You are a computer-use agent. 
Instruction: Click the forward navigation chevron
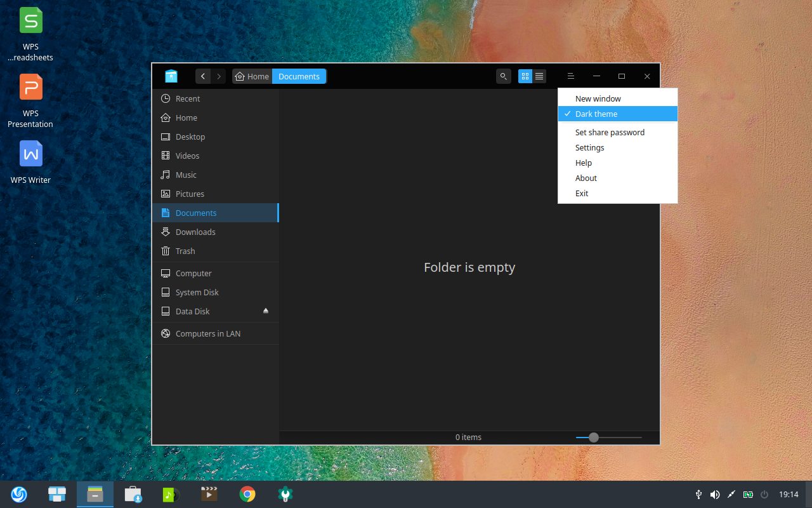coord(218,76)
